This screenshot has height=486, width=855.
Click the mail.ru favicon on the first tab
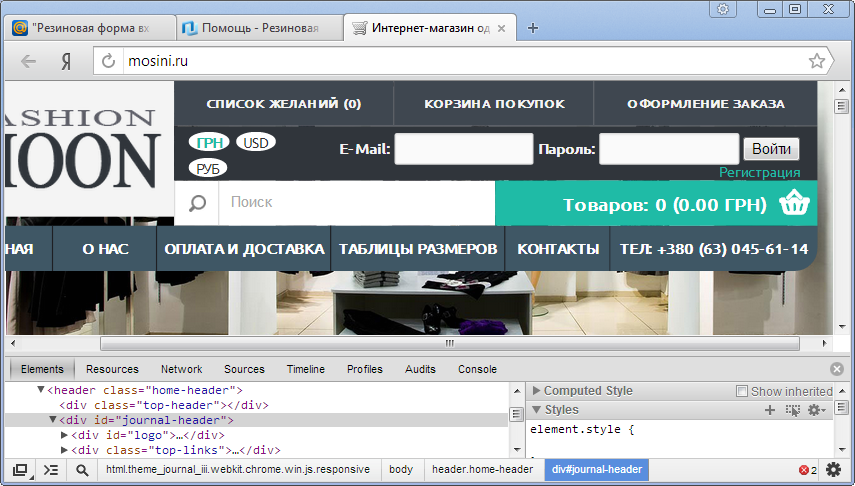[20, 28]
